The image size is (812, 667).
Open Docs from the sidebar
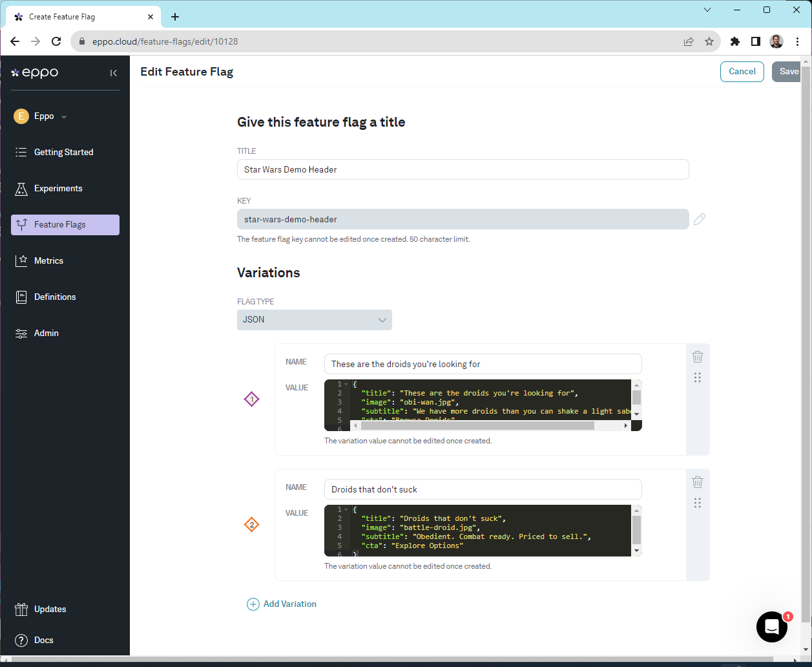coord(43,640)
